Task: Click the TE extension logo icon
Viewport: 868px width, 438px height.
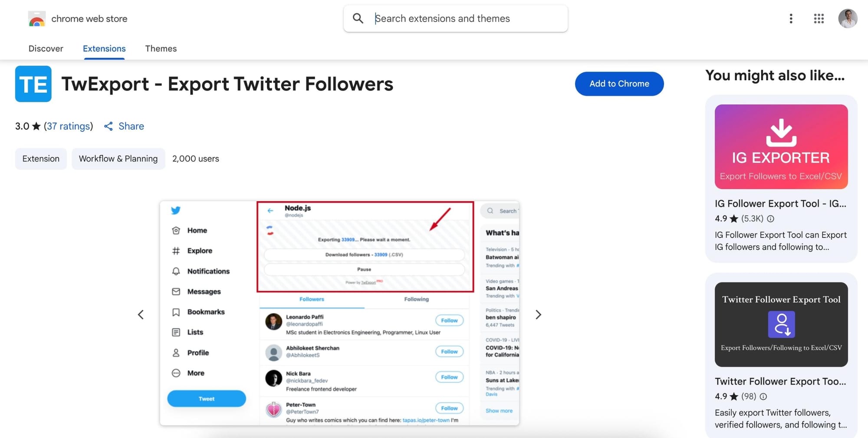Action: click(33, 84)
